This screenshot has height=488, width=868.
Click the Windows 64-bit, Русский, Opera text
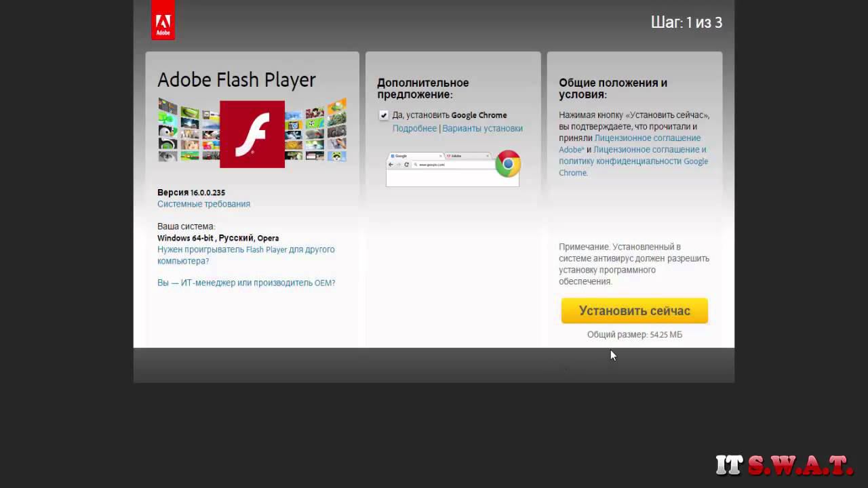click(x=218, y=238)
